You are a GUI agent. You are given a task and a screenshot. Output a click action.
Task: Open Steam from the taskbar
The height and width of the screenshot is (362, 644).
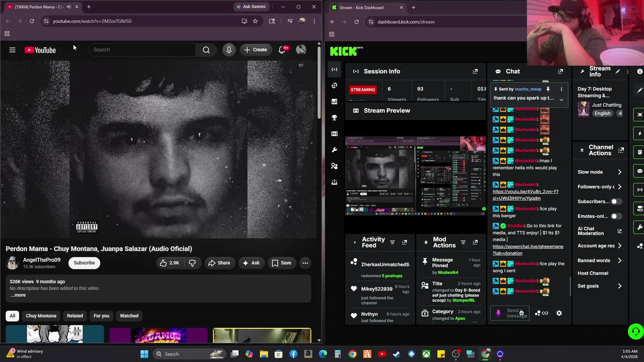tap(396, 354)
